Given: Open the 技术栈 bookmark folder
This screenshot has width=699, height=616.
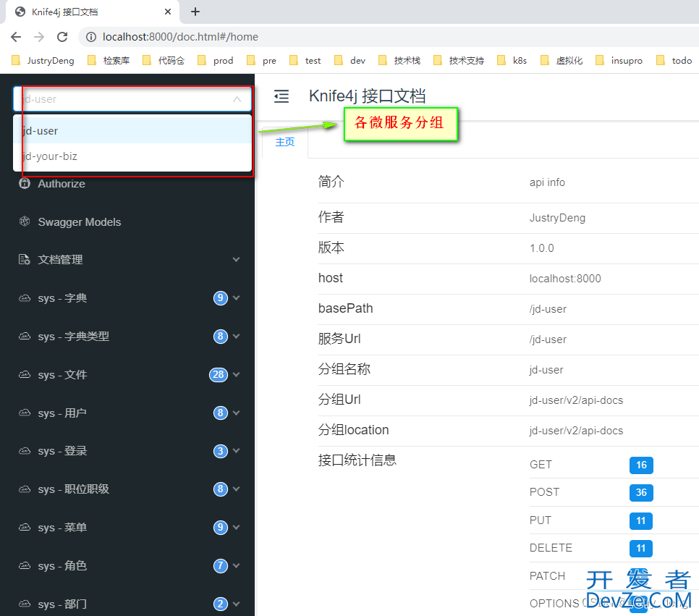Looking at the screenshot, I should tap(399, 61).
